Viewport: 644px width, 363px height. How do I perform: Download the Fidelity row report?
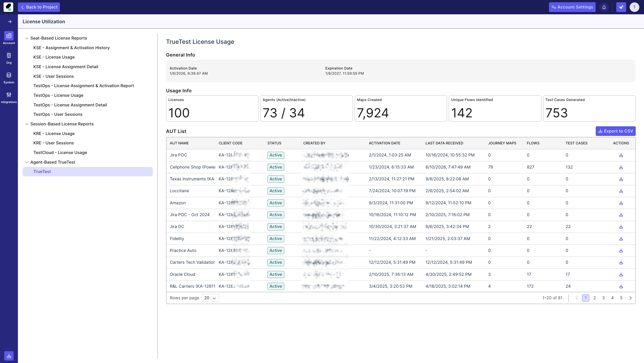tap(621, 238)
